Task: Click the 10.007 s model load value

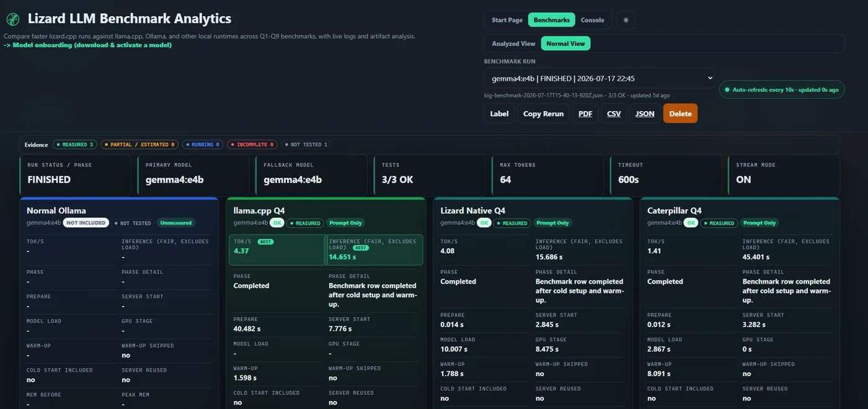Action: [454, 349]
